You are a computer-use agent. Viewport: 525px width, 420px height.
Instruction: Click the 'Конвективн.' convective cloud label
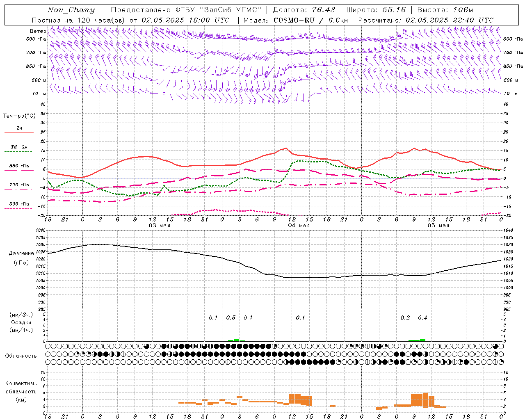click(21, 383)
